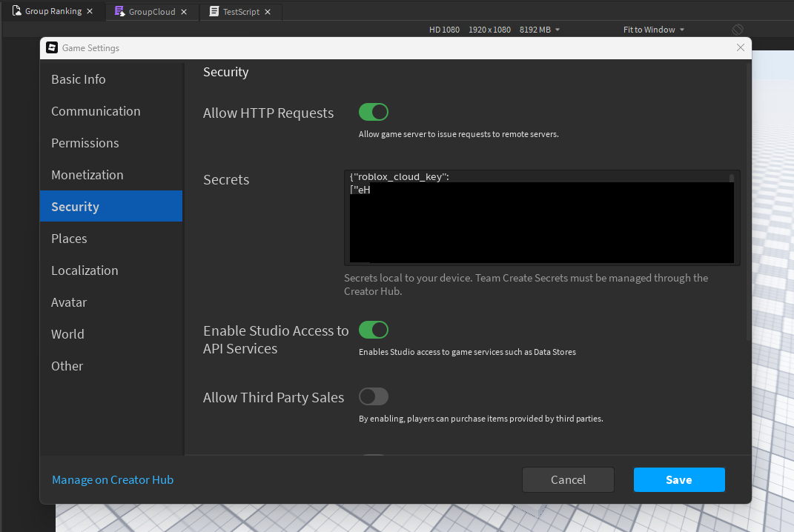The image size is (794, 532).
Task: Click the Save button
Action: (679, 480)
